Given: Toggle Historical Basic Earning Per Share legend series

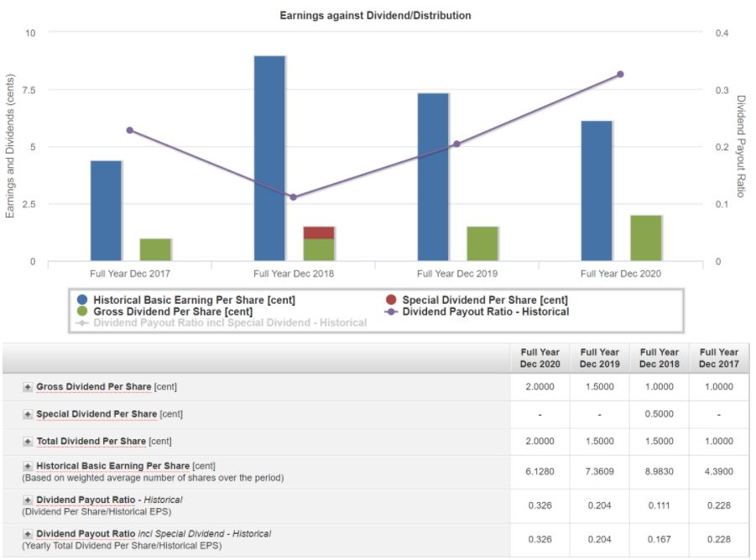Looking at the screenshot, I should point(194,300).
